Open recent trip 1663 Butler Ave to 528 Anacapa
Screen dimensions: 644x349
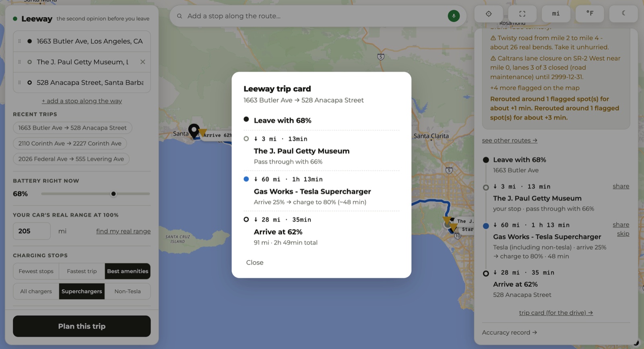[x=72, y=128]
